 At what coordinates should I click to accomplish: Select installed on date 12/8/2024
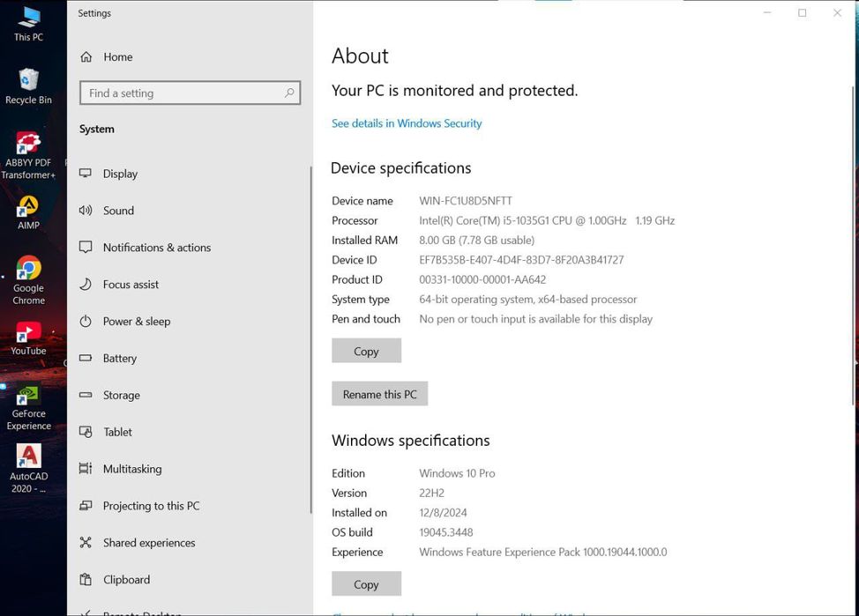444,513
